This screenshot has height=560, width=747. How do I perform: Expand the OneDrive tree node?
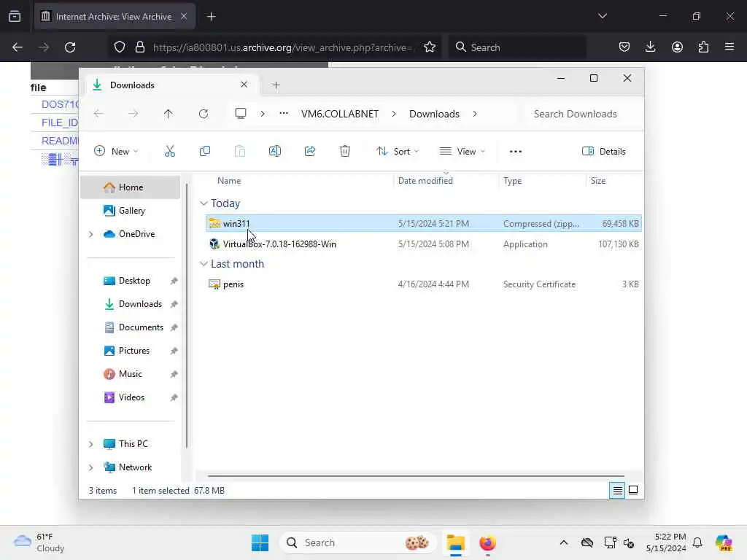91,234
